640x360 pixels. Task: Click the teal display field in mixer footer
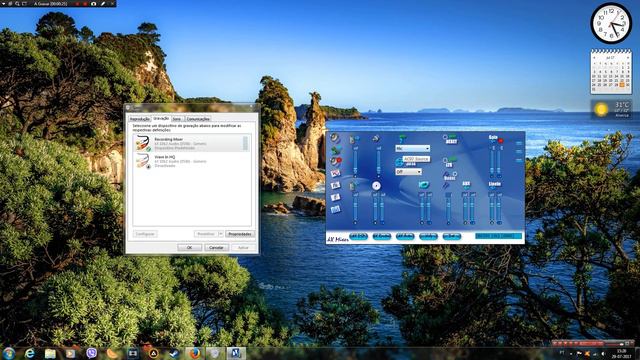click(498, 236)
